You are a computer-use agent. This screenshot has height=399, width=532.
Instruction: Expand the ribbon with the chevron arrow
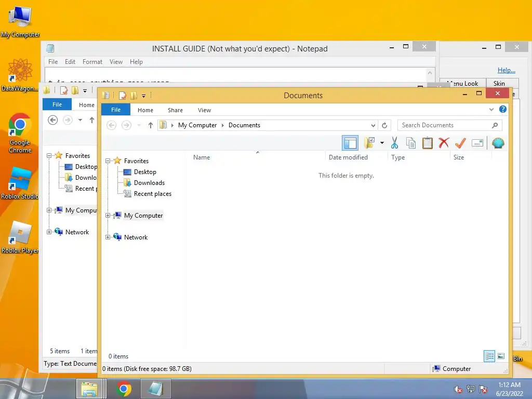coord(491,109)
